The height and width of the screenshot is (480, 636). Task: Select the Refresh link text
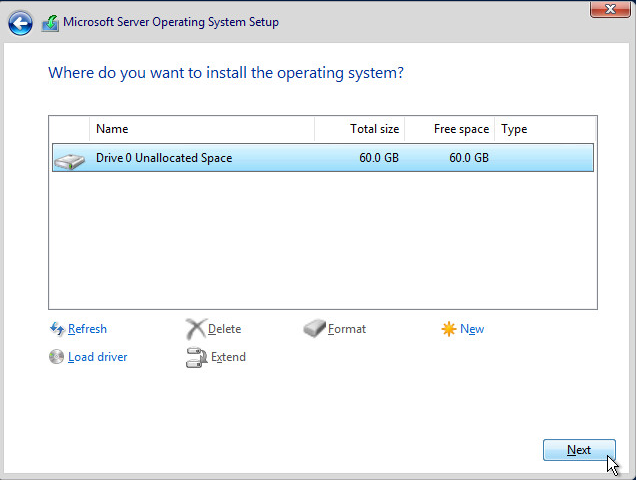(x=87, y=329)
